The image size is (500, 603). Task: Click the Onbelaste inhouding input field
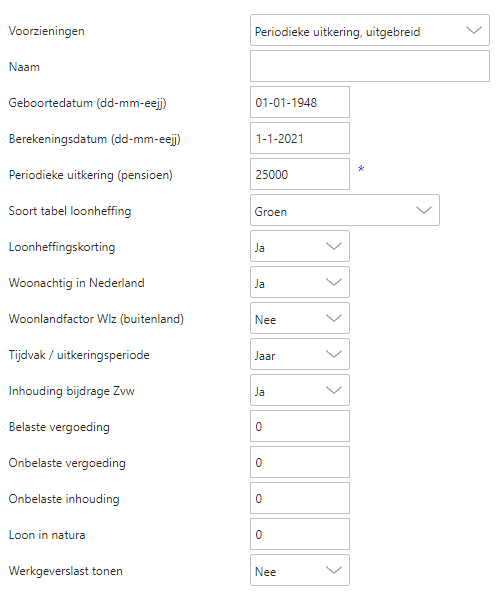coord(300,498)
